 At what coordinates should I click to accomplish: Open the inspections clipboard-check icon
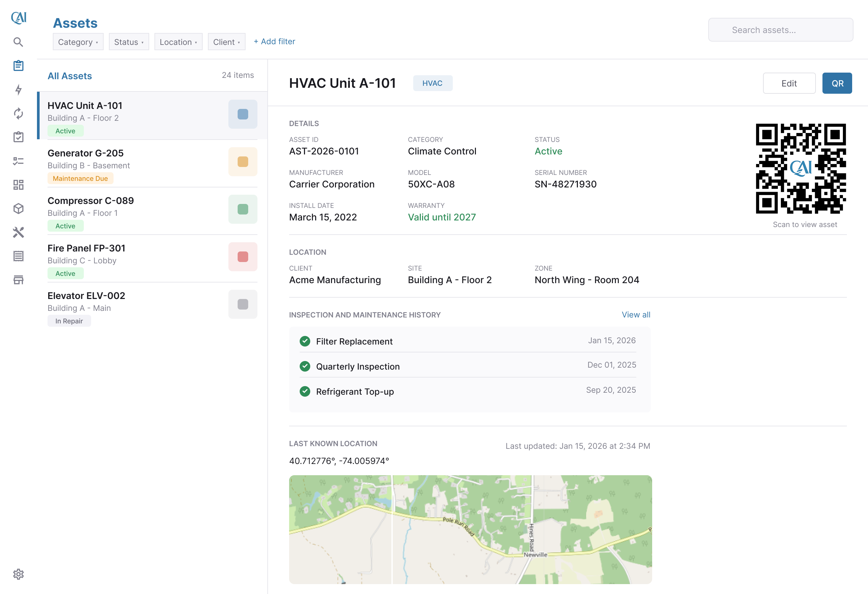[18, 137]
